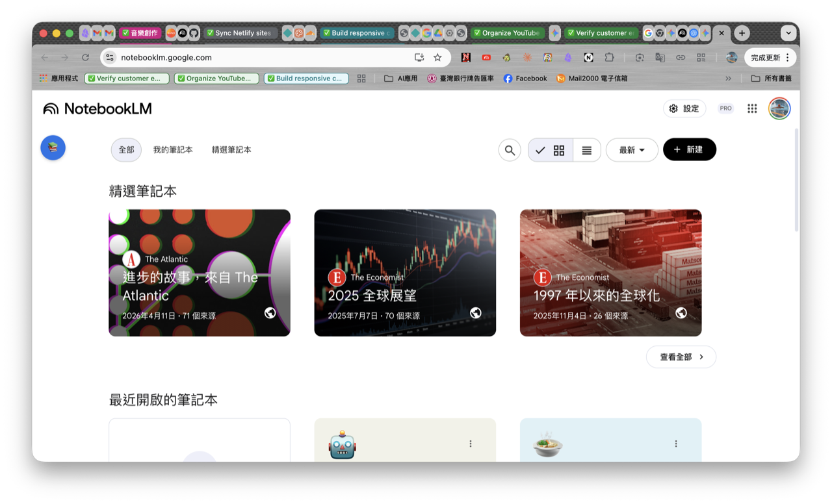Open the Facebook bookmark
The width and height of the screenshot is (832, 504).
point(525,79)
